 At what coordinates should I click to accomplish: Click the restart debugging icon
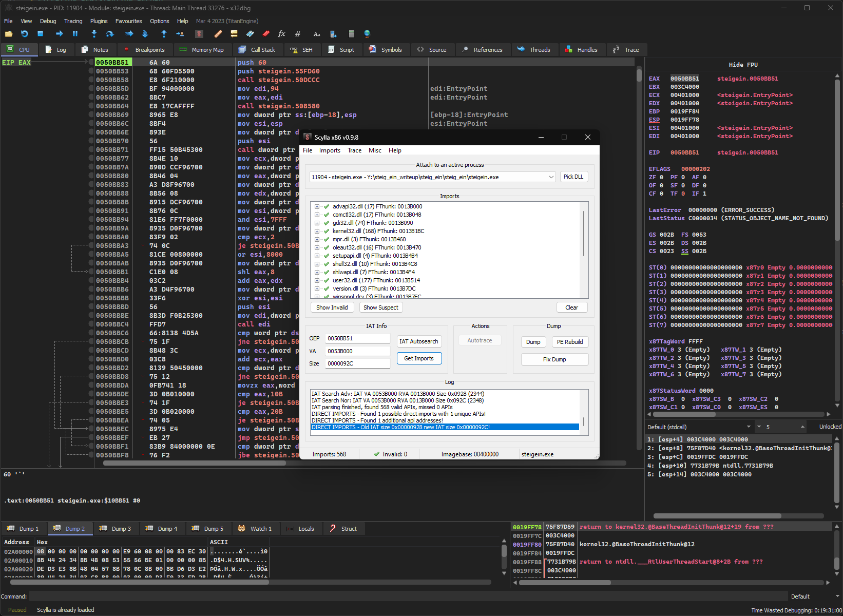point(25,34)
